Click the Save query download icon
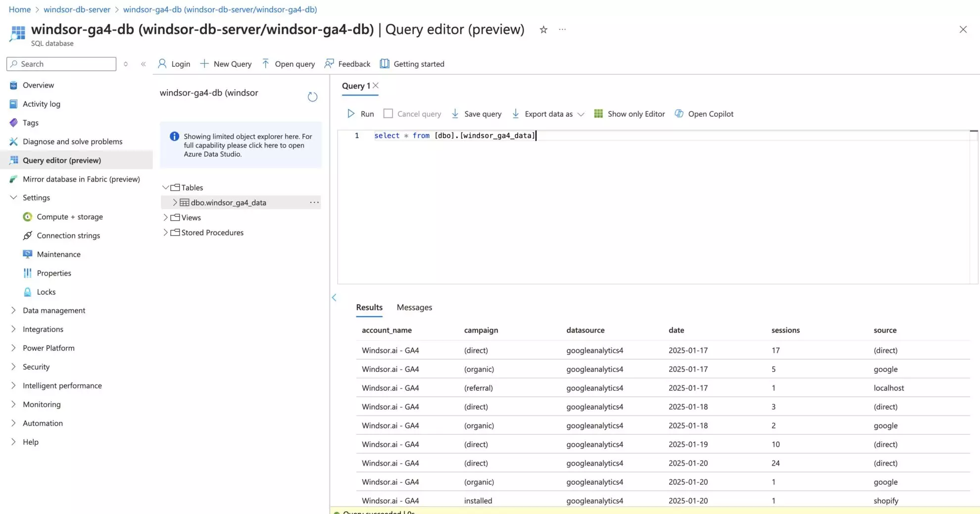The height and width of the screenshot is (514, 980). pos(455,114)
